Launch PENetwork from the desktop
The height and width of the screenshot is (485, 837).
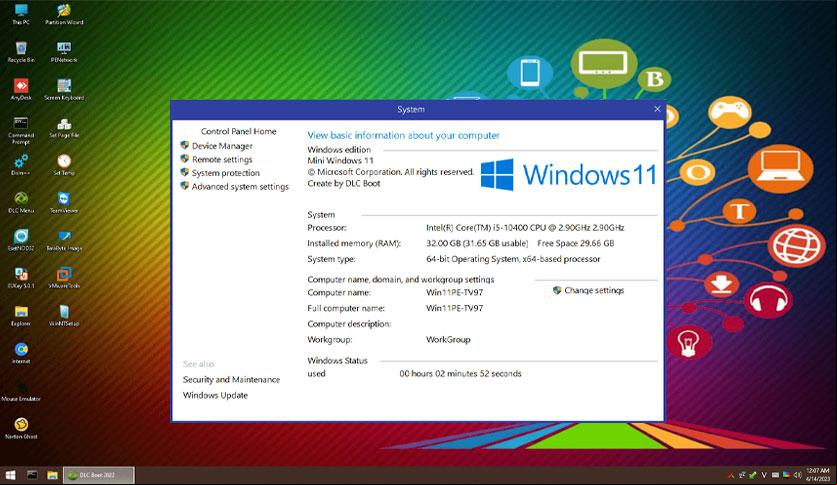[64, 52]
